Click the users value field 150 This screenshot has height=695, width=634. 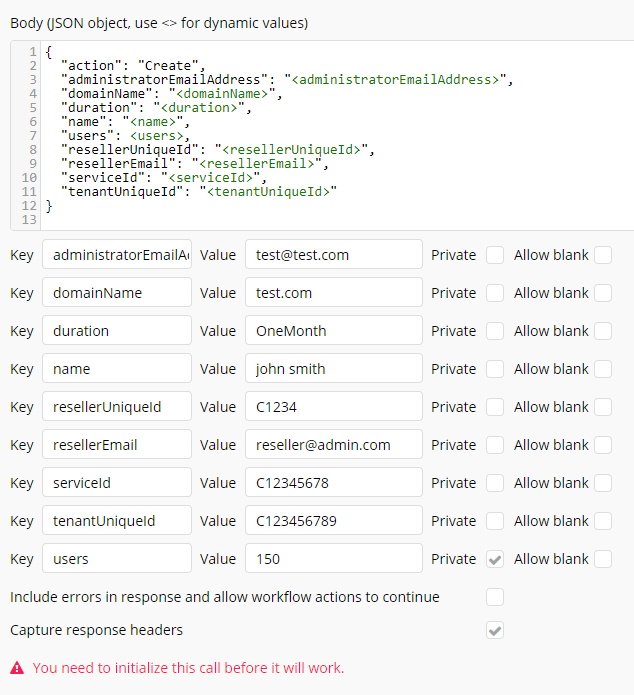[x=333, y=559]
